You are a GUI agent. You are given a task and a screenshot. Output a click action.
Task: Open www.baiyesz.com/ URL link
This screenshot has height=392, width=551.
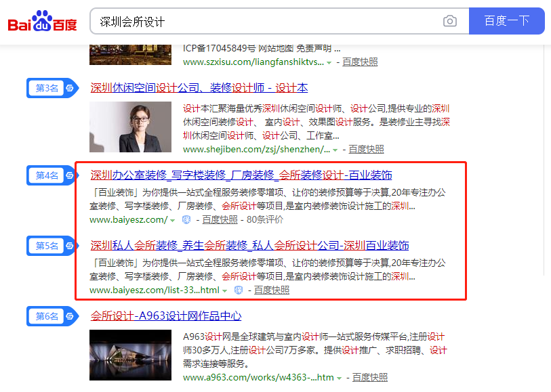[x=129, y=219]
